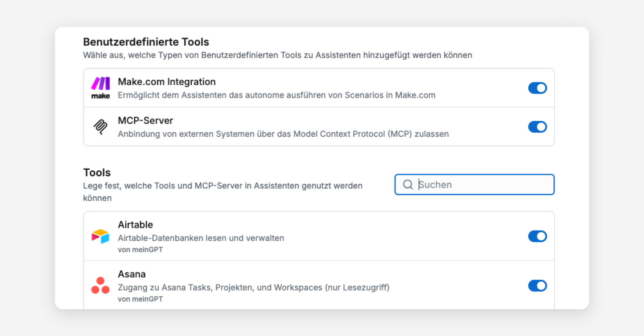Turn off the MCP-Server toggle
The height and width of the screenshot is (336, 644).
(x=537, y=127)
